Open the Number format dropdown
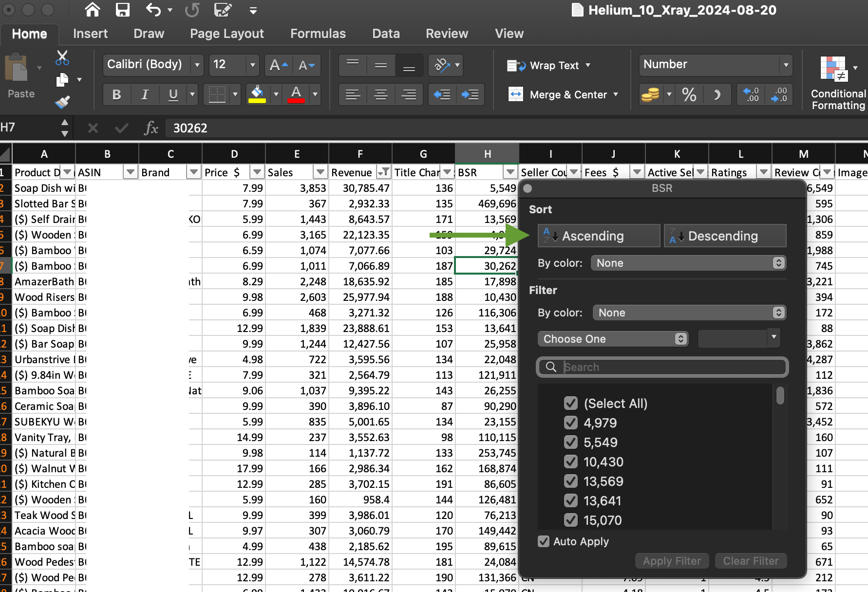Image resolution: width=868 pixels, height=592 pixels. click(786, 65)
